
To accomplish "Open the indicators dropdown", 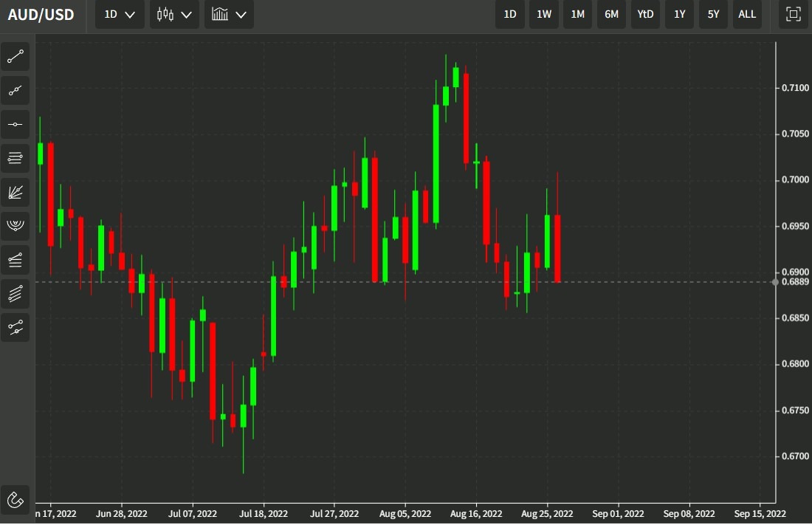I will coord(229,15).
